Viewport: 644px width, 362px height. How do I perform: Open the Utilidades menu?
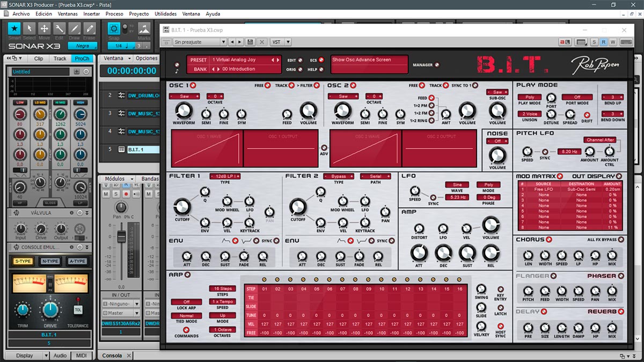point(165,13)
